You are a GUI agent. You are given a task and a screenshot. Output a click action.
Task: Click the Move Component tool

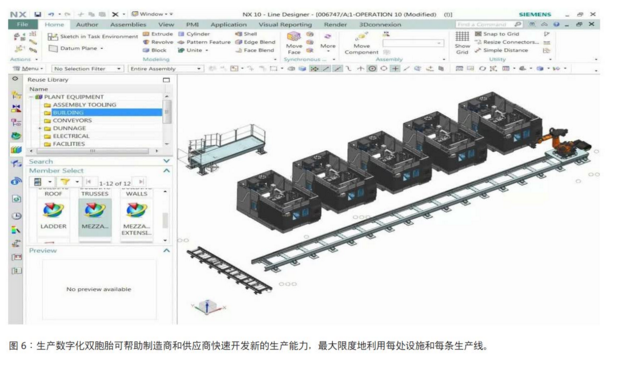[361, 43]
